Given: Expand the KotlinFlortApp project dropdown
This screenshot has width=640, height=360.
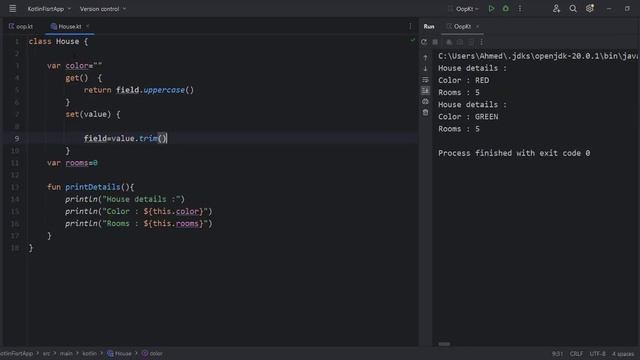Looking at the screenshot, I should click(49, 9).
